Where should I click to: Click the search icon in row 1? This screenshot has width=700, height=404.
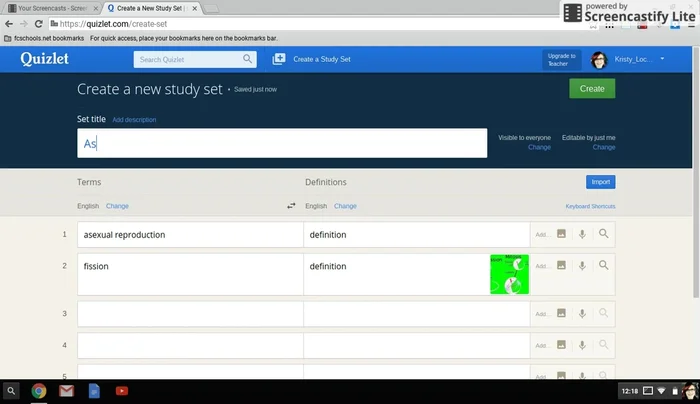click(x=603, y=234)
